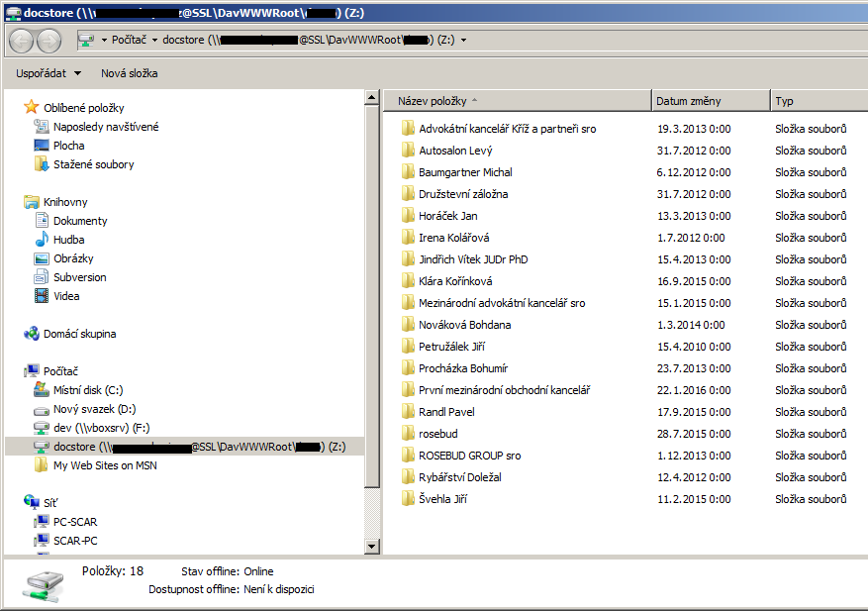The image size is (868, 611).
Task: Click the Videa library film icon
Action: tap(42, 296)
